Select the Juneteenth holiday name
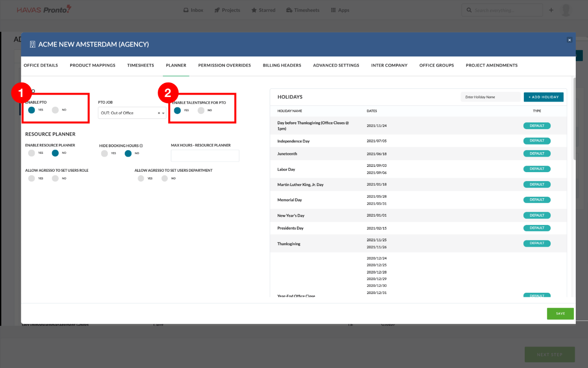The height and width of the screenshot is (368, 588). [x=287, y=154]
